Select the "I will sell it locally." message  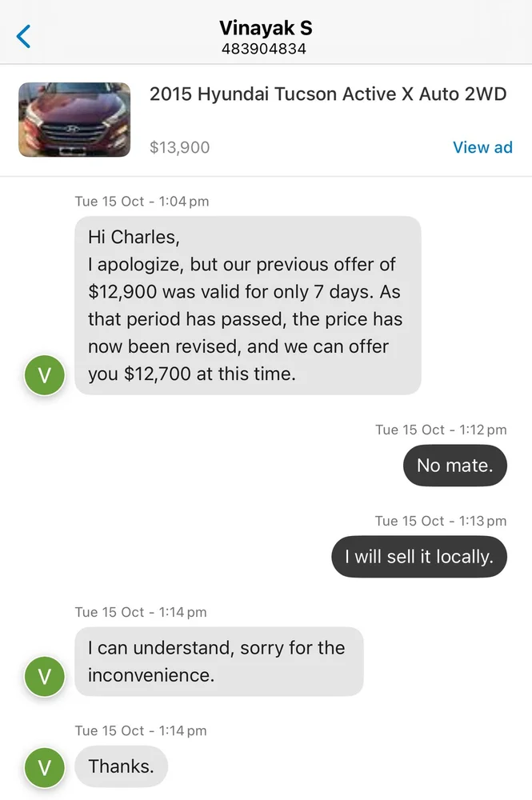[x=419, y=557]
